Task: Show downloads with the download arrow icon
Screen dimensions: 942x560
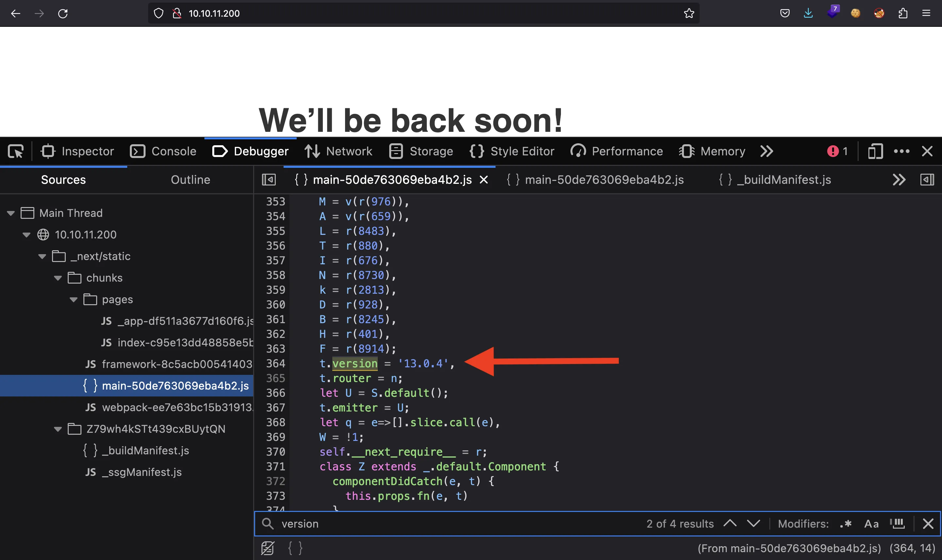Action: [x=808, y=14]
